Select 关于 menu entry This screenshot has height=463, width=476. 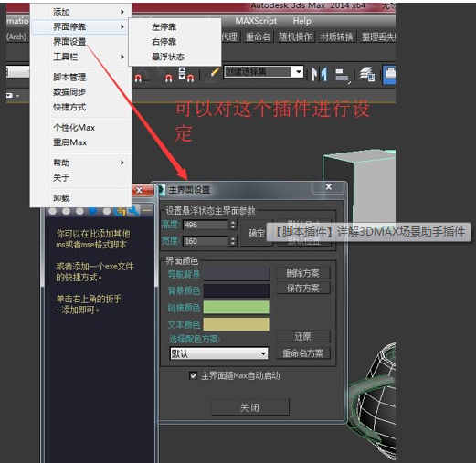pos(61,177)
